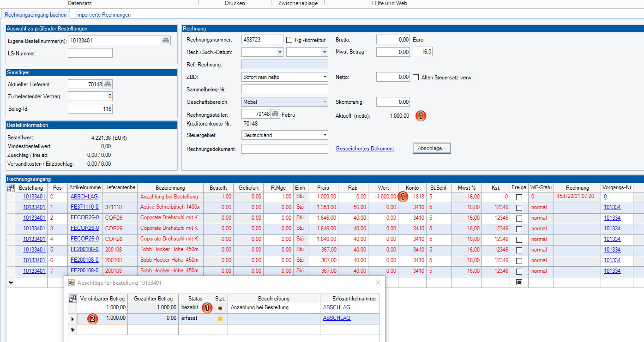This screenshot has width=644, height=342.
Task: Select the Rechnungseingang buchen tab
Action: [x=36, y=15]
